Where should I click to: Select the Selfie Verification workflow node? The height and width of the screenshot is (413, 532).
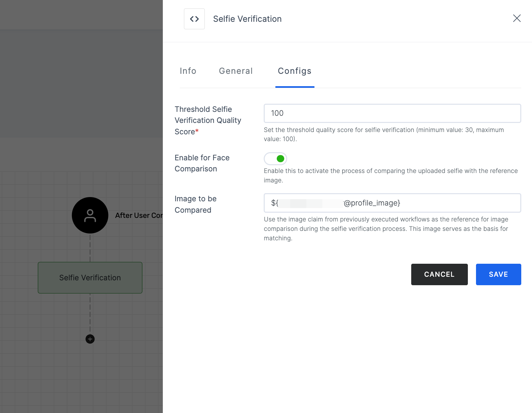(x=90, y=278)
